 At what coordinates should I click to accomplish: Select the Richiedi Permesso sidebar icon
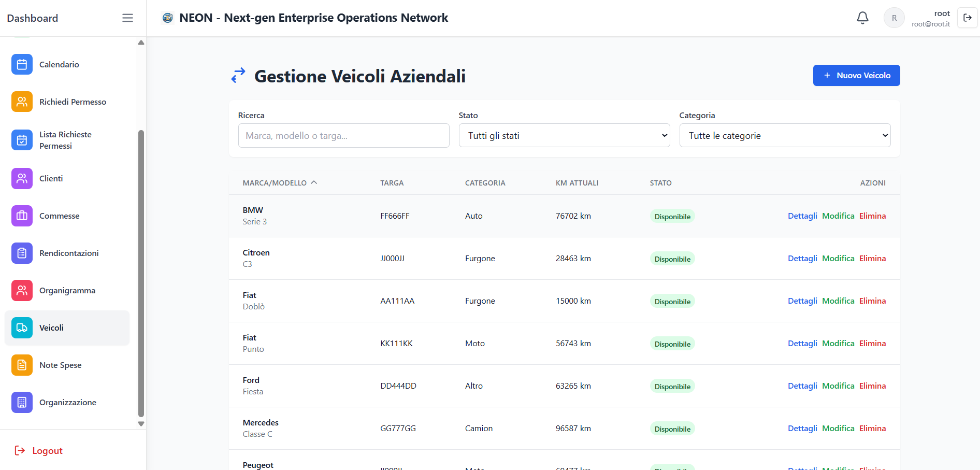pos(22,102)
